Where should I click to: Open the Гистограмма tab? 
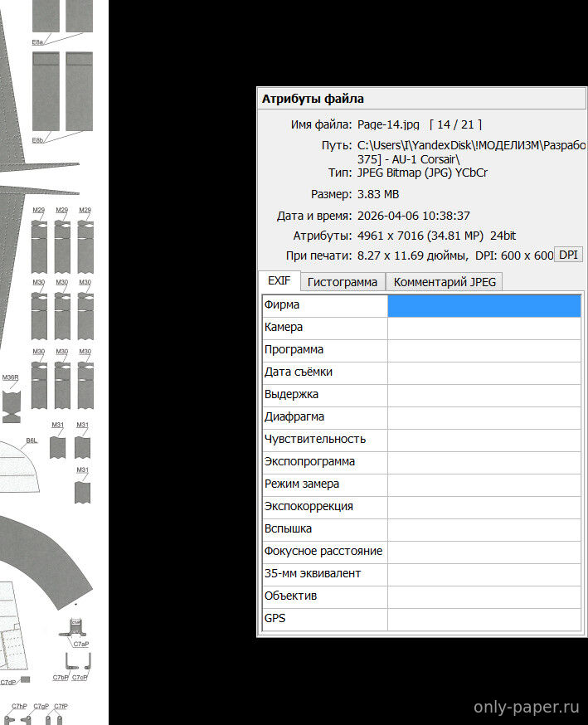(x=342, y=282)
